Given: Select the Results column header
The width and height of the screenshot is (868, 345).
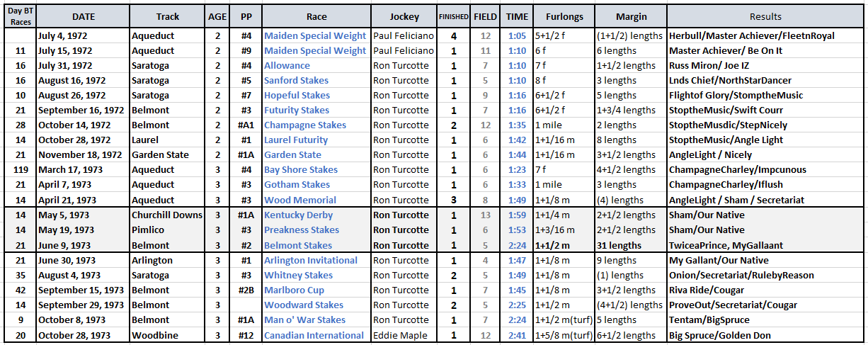Looking at the screenshot, I should (x=766, y=16).
